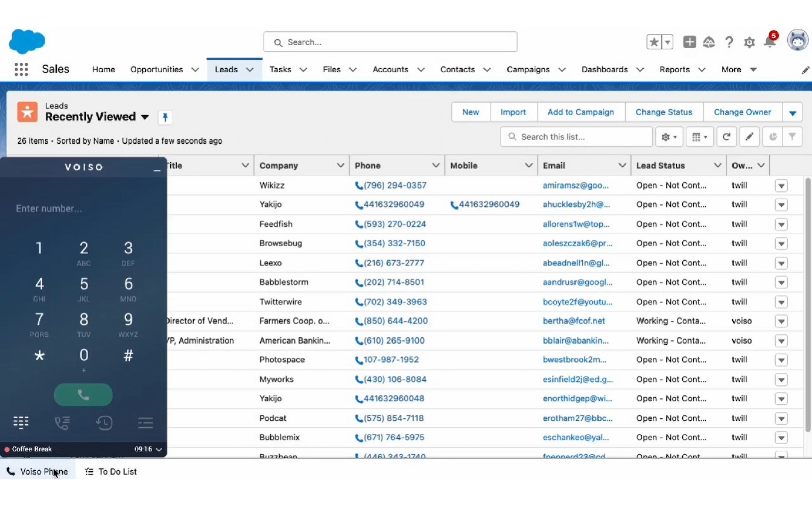
Task: Open Display As table dropdown
Action: click(700, 137)
